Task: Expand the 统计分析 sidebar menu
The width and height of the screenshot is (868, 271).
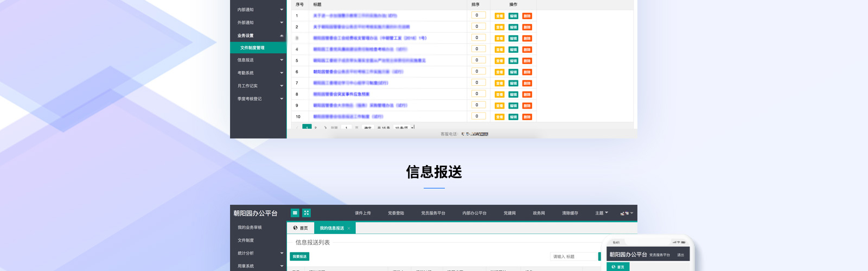Action: point(282,253)
